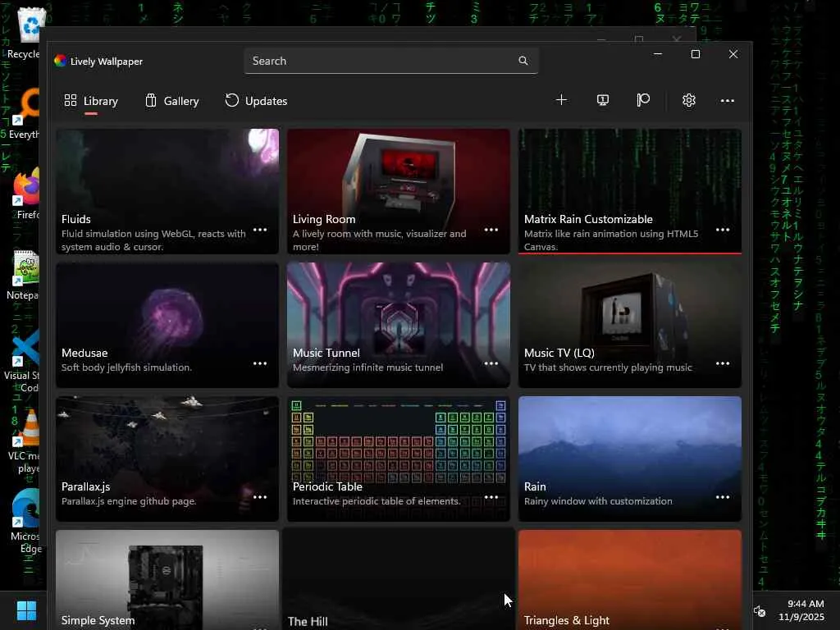Select the Parallax.js wallpaper thumbnail

pyautogui.click(x=167, y=459)
